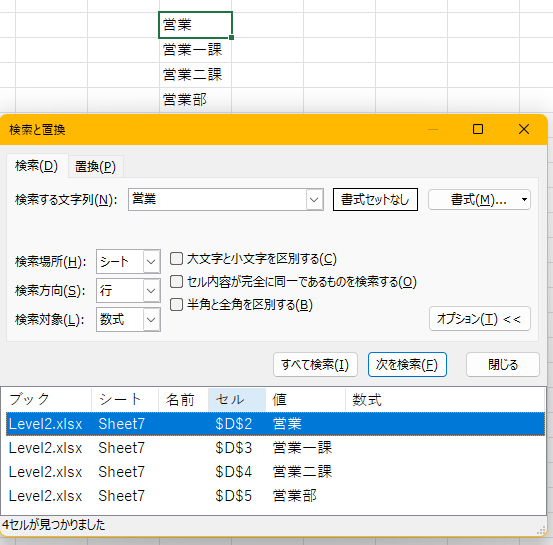Click the spreadsheet cell containing 営業二課
The image size is (553, 545).
(x=195, y=75)
